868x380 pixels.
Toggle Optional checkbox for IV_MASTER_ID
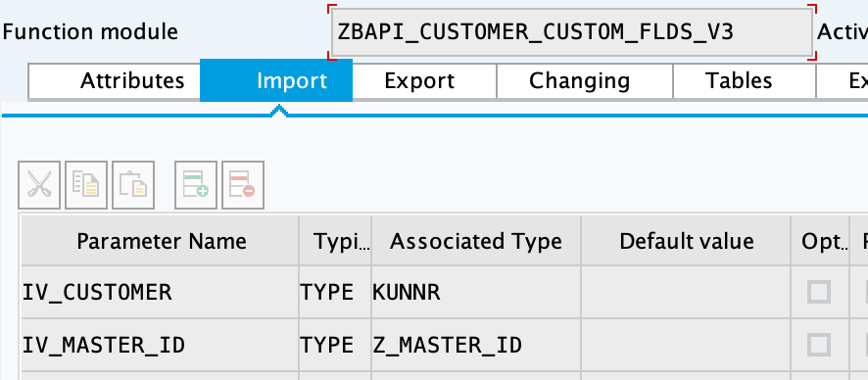coord(819,345)
